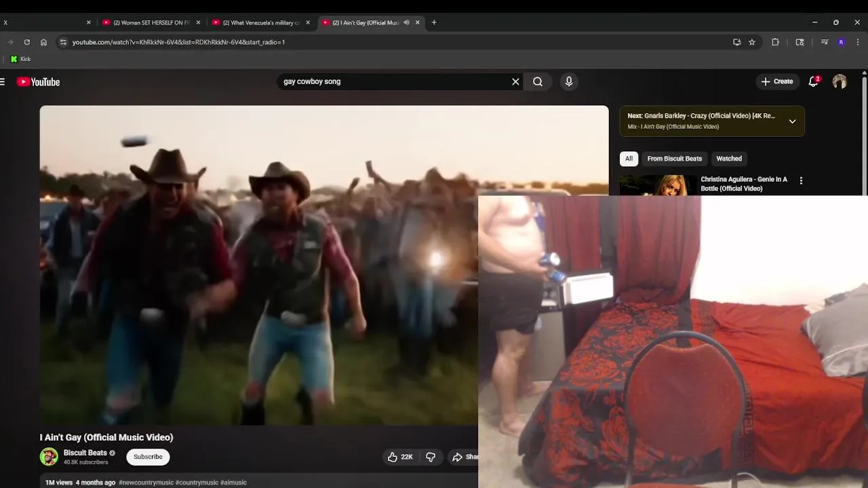Screen dimensions: 868x488
Task: Select the All filter chip
Action: (x=629, y=159)
